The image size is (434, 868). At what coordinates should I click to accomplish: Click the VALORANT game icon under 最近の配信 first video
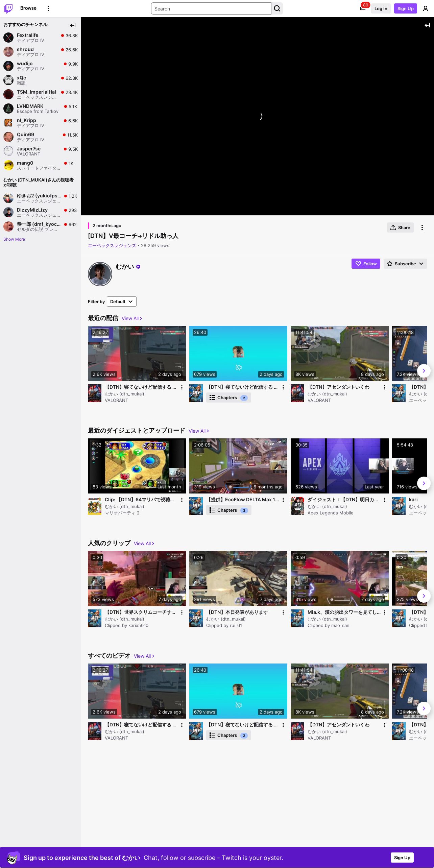pyautogui.click(x=95, y=393)
